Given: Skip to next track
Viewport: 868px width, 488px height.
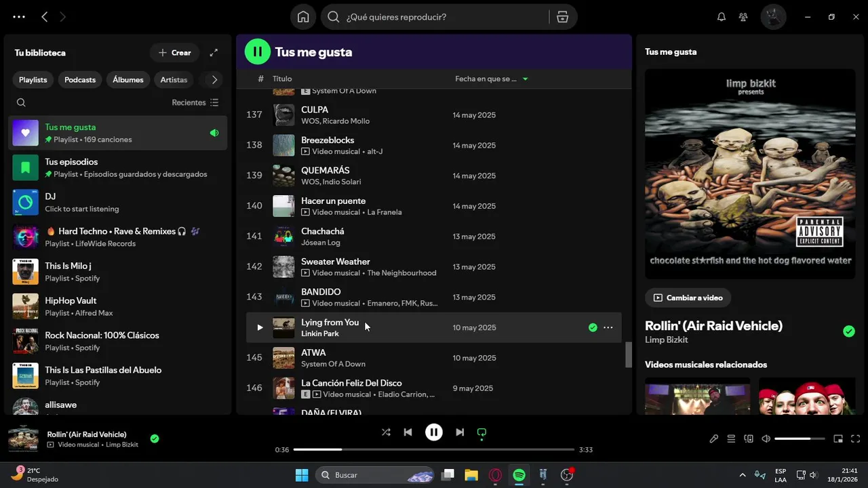Looking at the screenshot, I should click(x=460, y=432).
